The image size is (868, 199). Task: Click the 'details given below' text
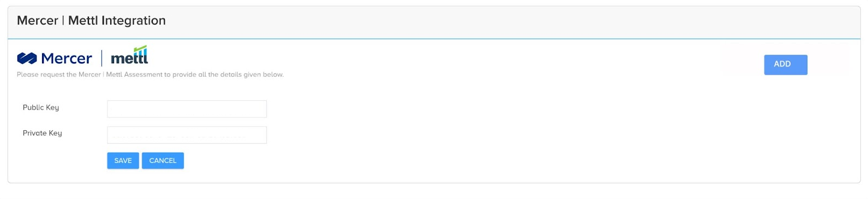[x=252, y=75]
